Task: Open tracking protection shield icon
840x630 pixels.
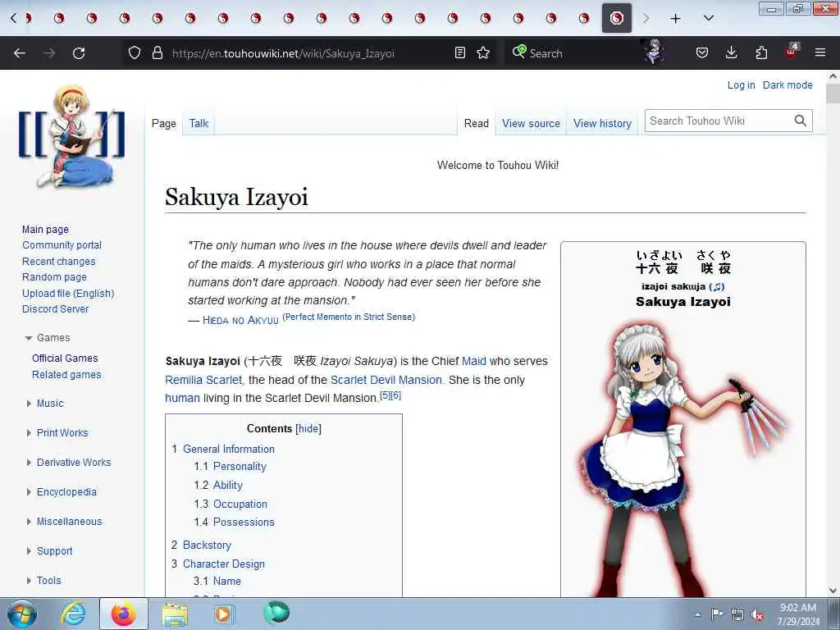Action: (135, 52)
